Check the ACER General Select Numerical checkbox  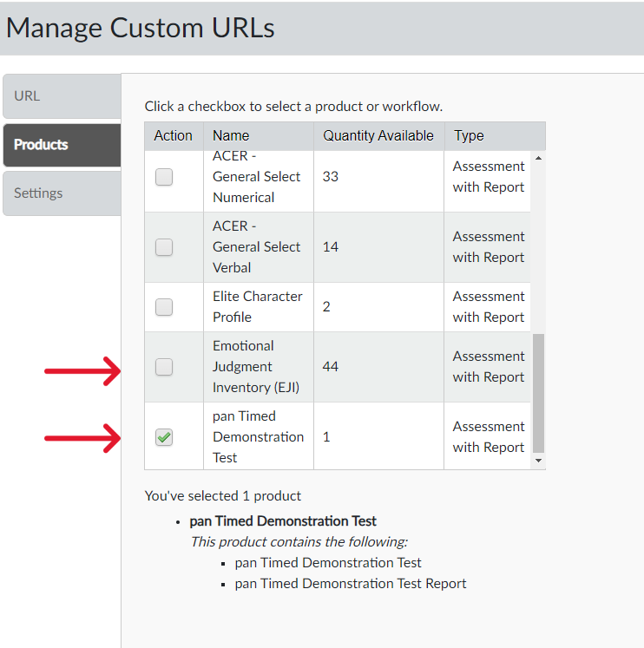coord(164,177)
